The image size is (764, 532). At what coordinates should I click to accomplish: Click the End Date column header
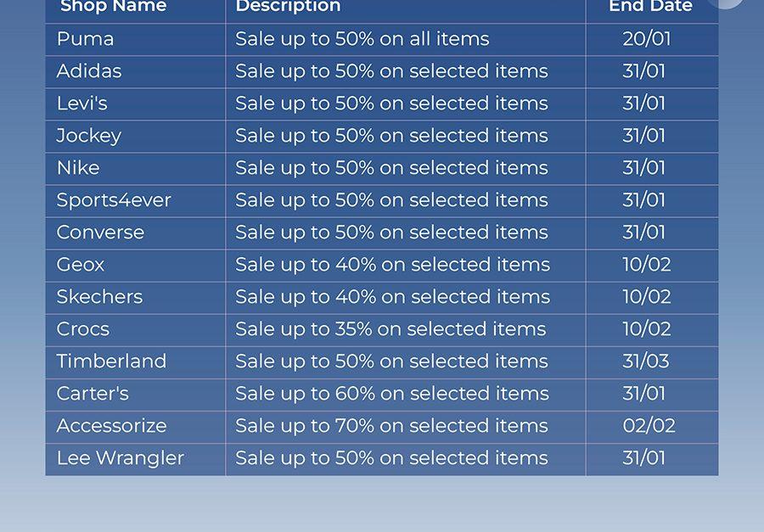point(650,6)
